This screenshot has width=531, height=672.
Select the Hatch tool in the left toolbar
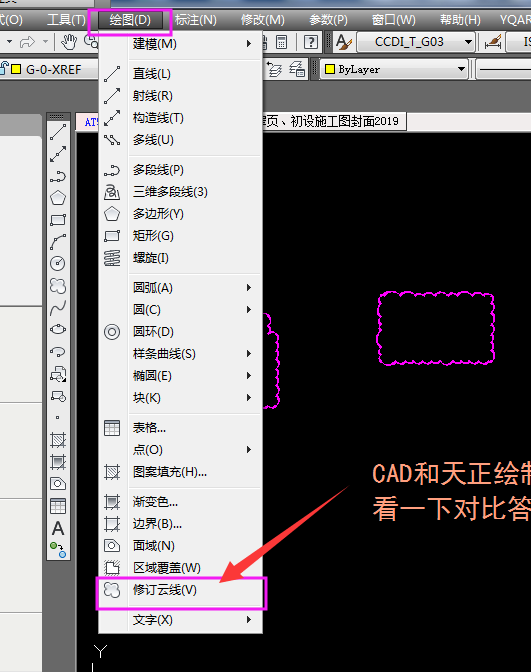tap(58, 440)
